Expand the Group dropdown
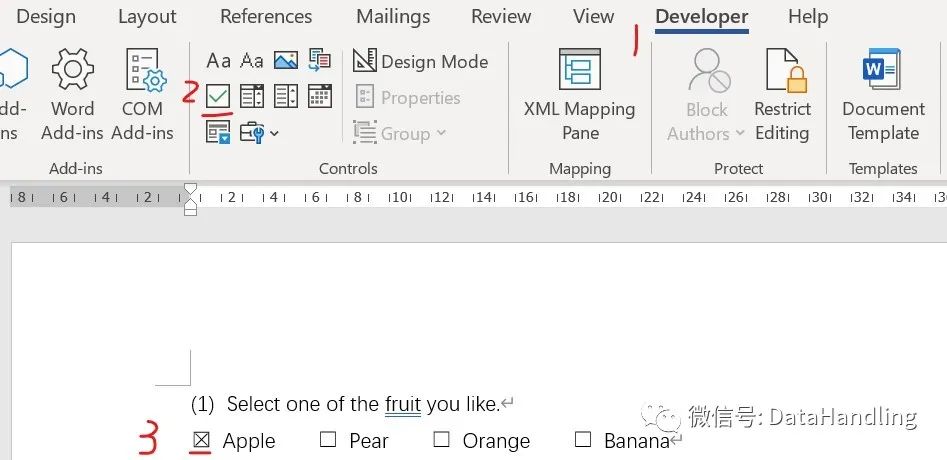The height and width of the screenshot is (460, 947). tap(399, 133)
